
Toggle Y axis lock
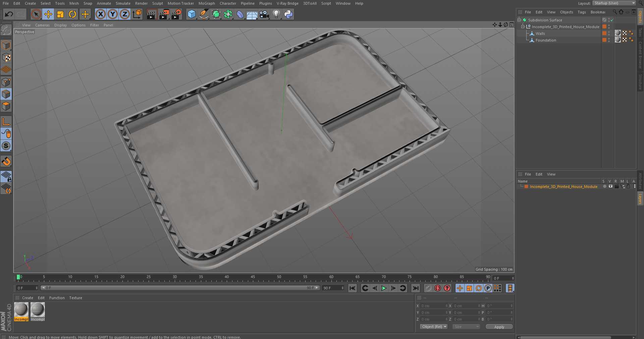click(x=113, y=14)
